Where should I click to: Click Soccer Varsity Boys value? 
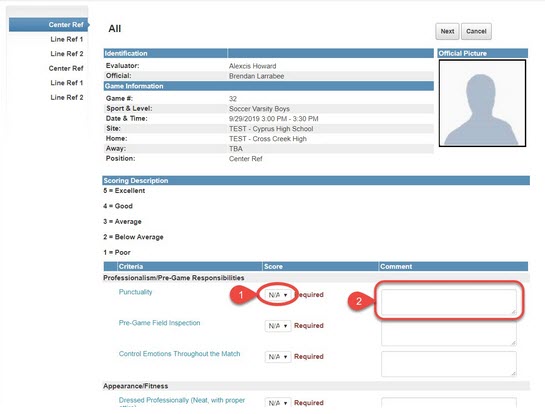[259, 109]
